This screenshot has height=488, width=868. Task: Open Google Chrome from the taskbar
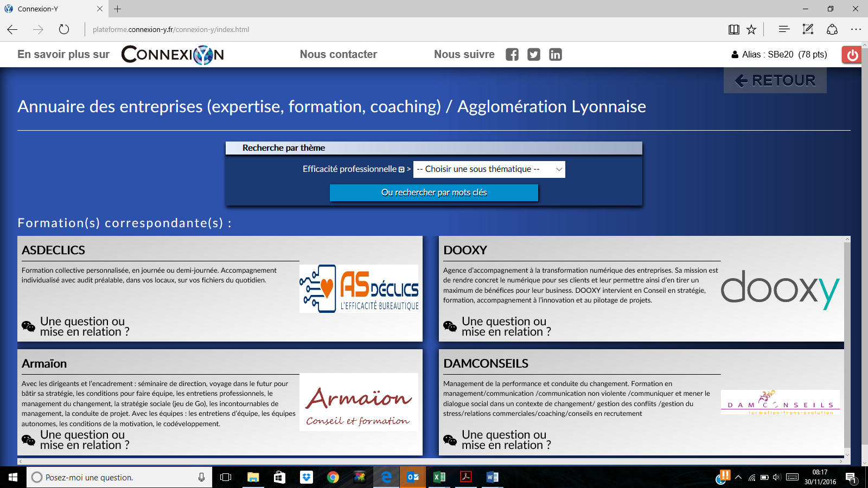pyautogui.click(x=333, y=477)
